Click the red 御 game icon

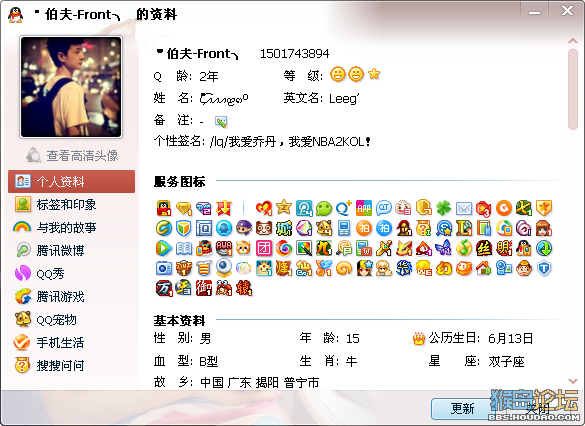[x=204, y=288]
